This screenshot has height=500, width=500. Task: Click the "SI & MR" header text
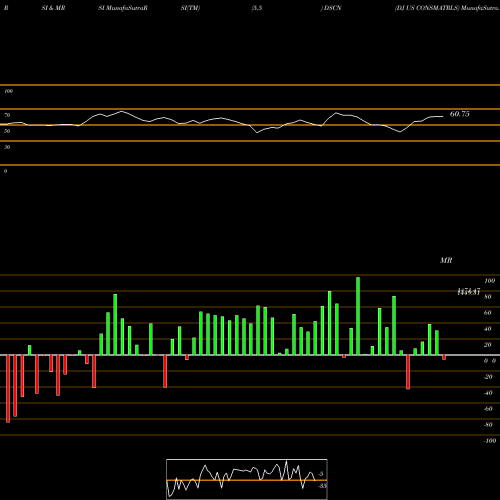[x=53, y=8]
